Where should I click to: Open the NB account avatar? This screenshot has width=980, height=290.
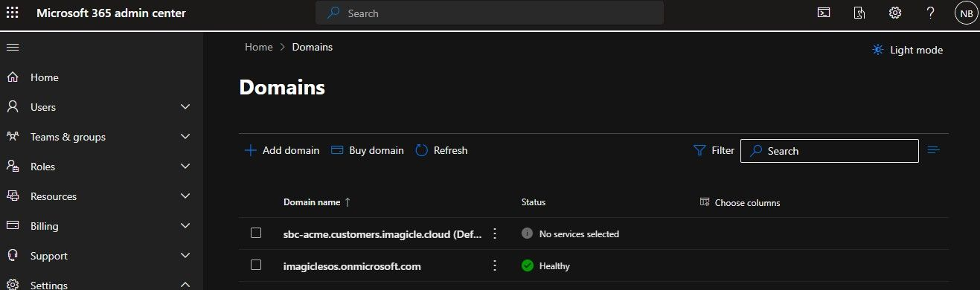click(x=966, y=13)
